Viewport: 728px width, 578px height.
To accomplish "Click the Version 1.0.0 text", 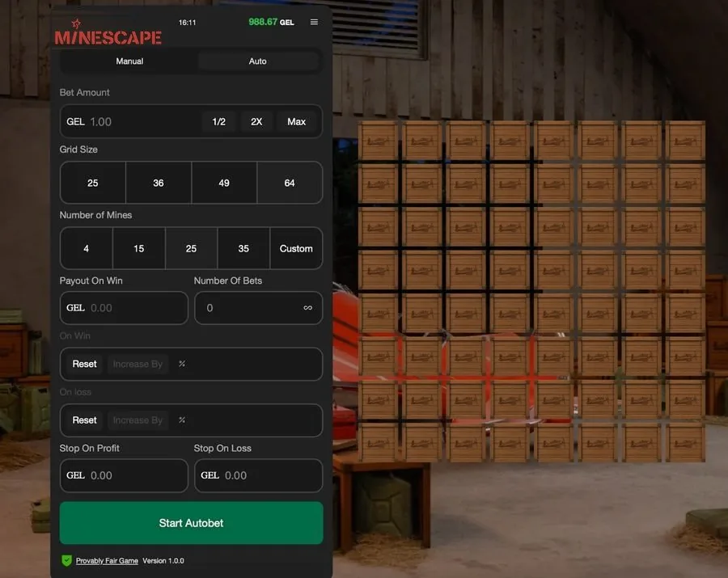I will [163, 561].
